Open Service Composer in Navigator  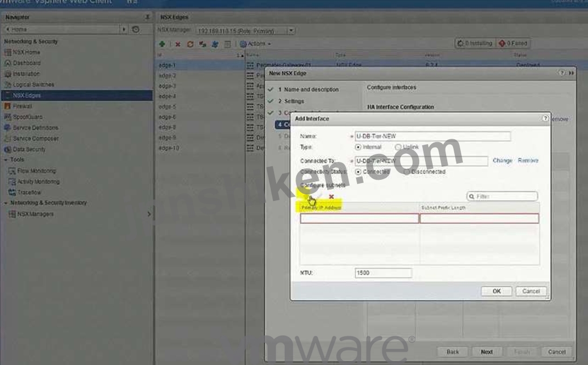[x=36, y=139]
